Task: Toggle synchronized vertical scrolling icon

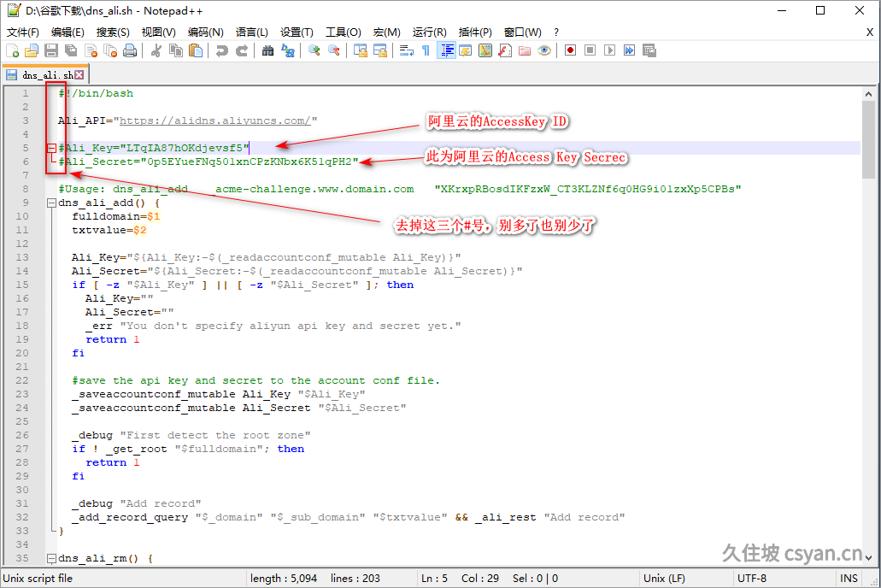Action: 360,50
